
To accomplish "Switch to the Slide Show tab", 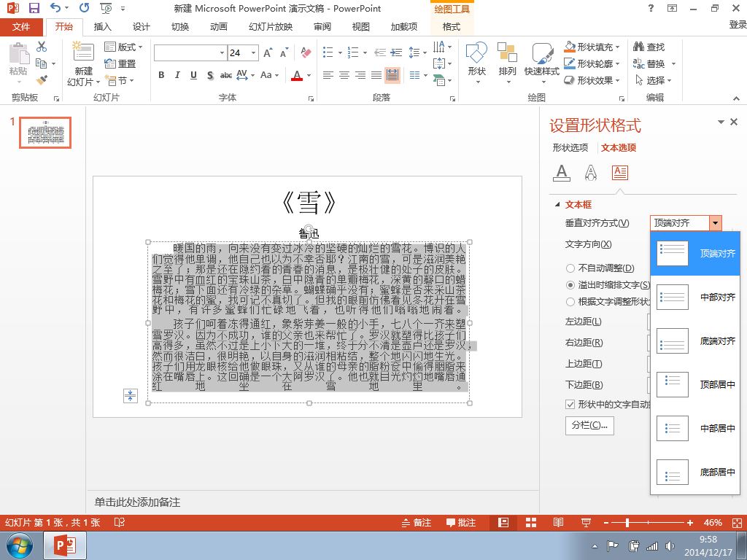I will click(x=271, y=27).
